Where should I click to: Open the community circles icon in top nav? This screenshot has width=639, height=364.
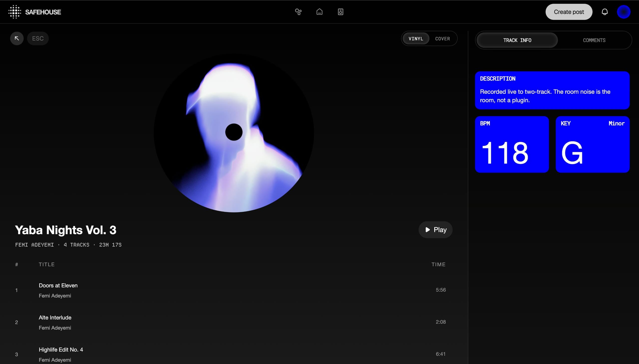pyautogui.click(x=298, y=12)
